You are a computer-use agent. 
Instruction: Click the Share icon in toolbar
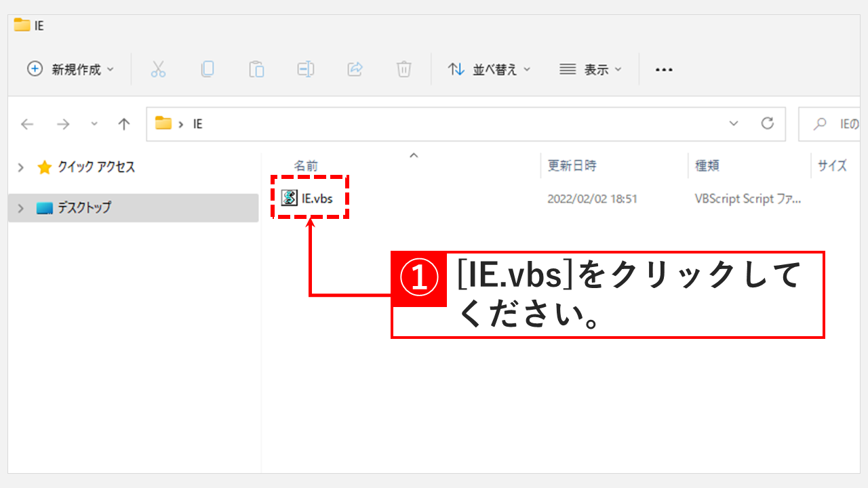(355, 69)
